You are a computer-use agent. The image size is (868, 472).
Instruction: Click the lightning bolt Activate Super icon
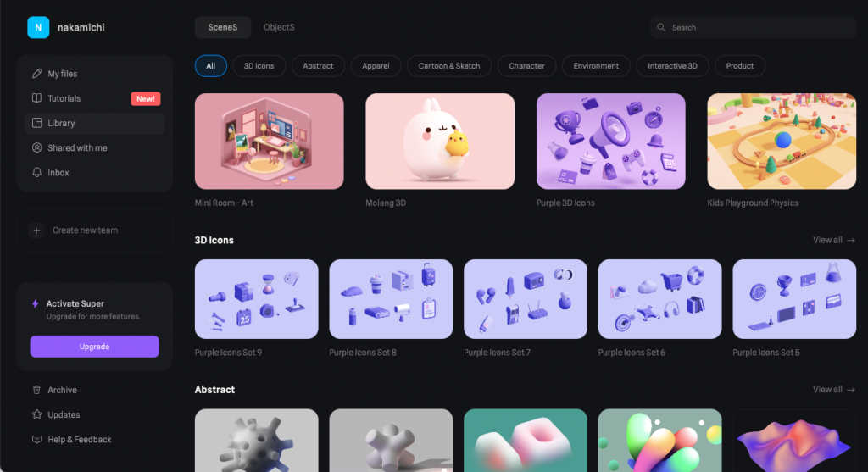click(x=36, y=303)
